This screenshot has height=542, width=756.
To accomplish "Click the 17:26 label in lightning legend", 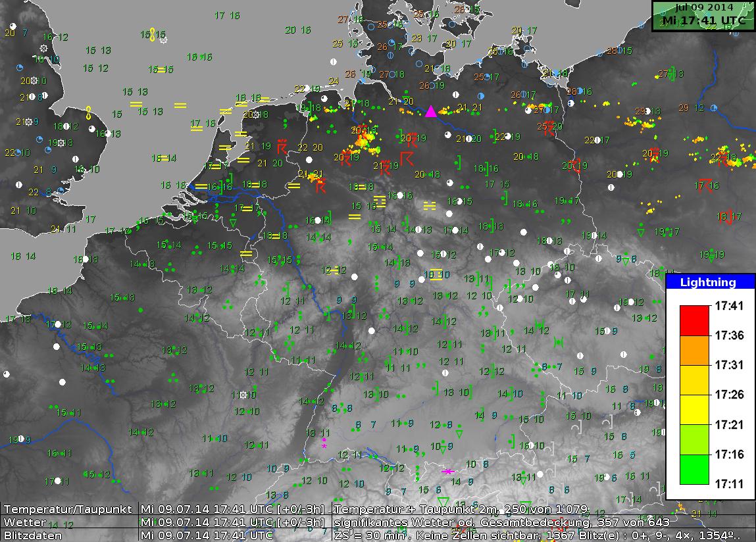I will point(729,395).
